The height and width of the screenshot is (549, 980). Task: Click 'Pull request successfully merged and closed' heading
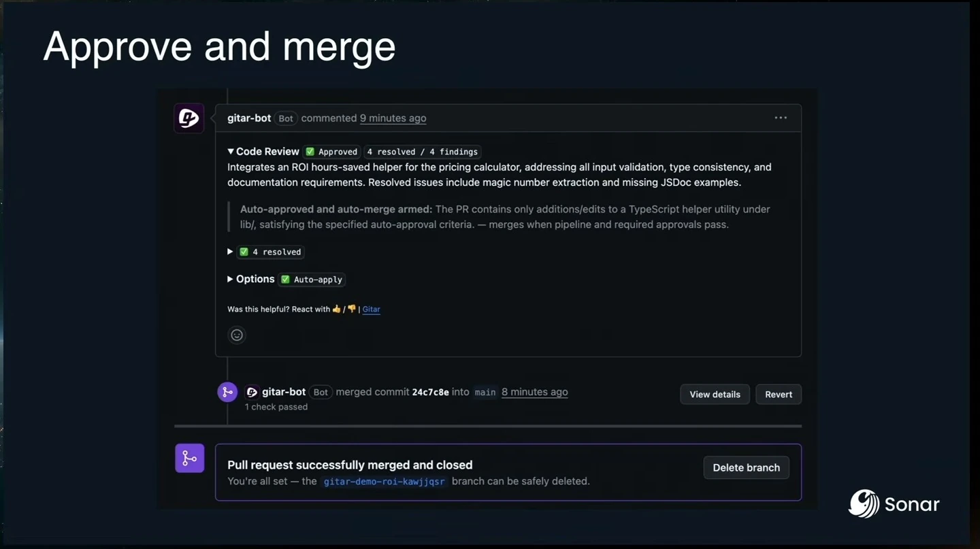(350, 465)
